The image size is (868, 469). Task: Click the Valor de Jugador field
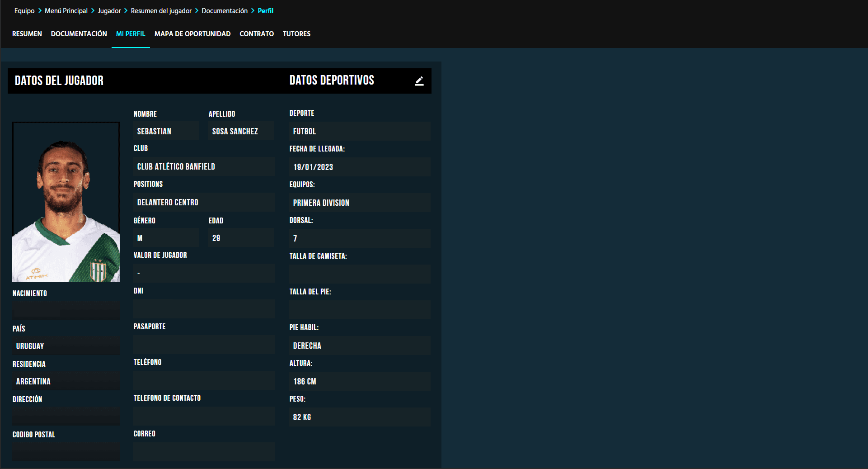pos(204,273)
